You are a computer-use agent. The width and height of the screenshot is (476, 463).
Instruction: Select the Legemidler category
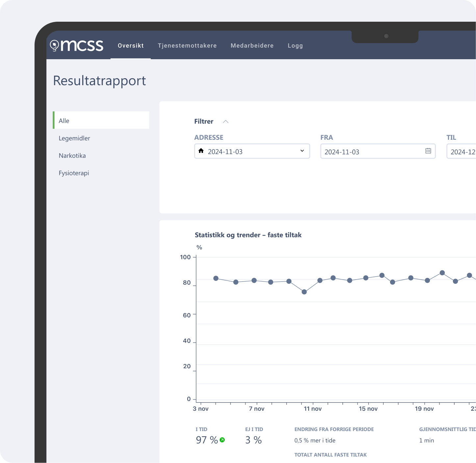(74, 138)
